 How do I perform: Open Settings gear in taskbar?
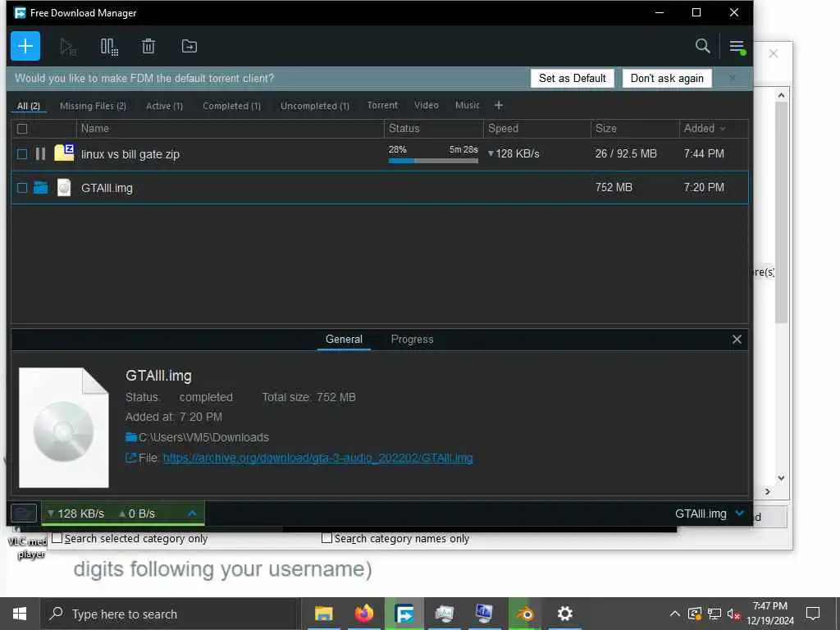tap(564, 614)
